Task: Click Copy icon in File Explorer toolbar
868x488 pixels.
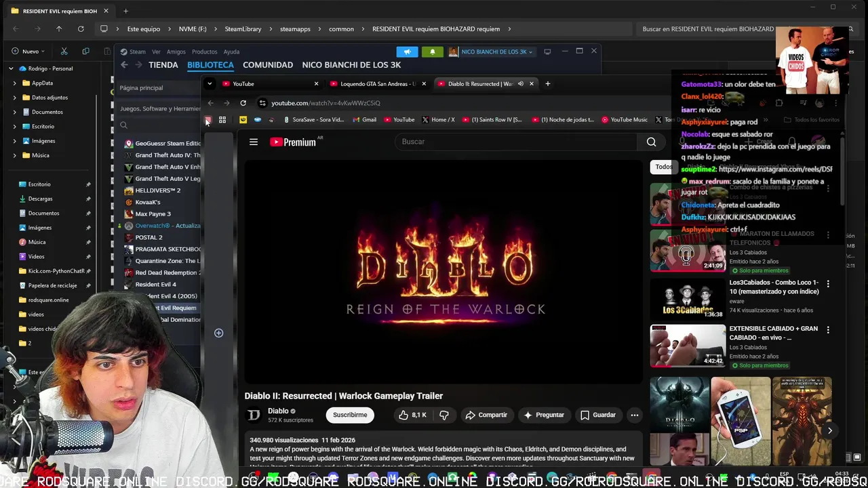Action: point(85,52)
